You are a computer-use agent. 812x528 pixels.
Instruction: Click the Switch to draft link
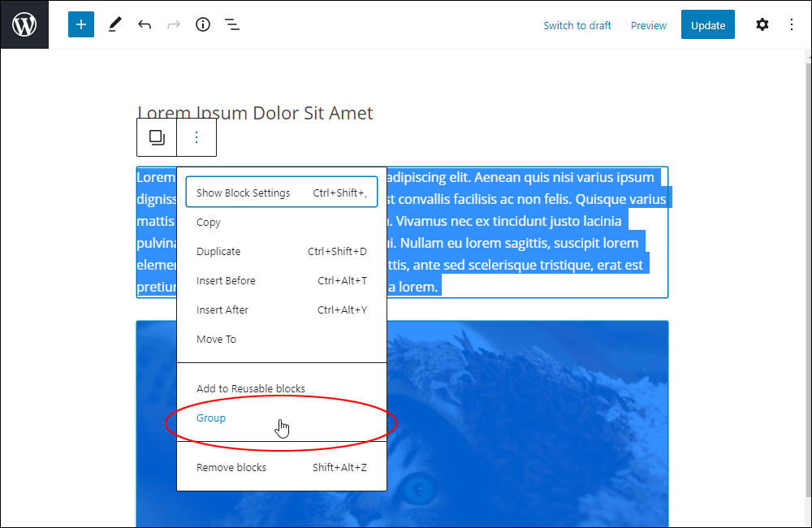click(577, 25)
